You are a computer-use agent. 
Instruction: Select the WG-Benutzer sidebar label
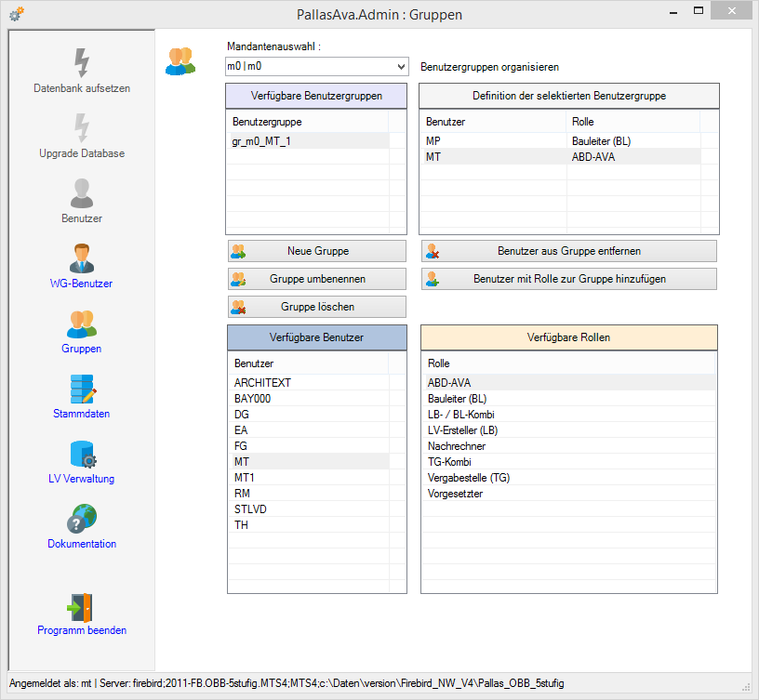[x=81, y=284]
